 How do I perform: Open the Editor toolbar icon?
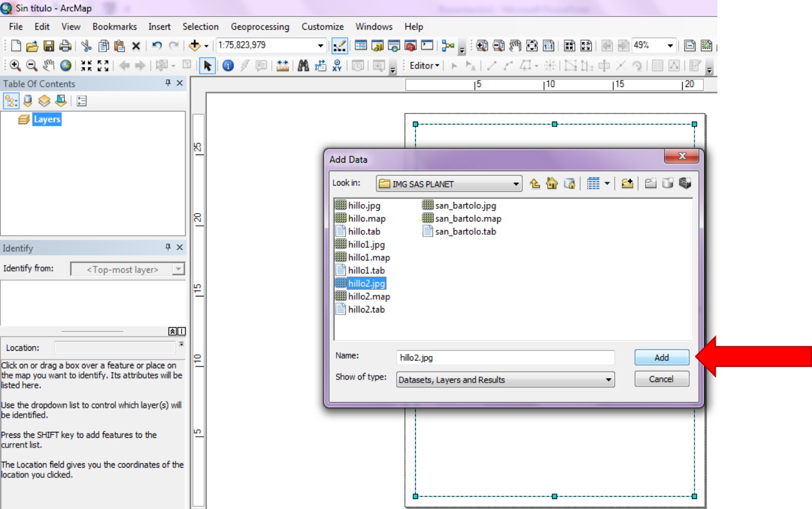click(x=339, y=46)
